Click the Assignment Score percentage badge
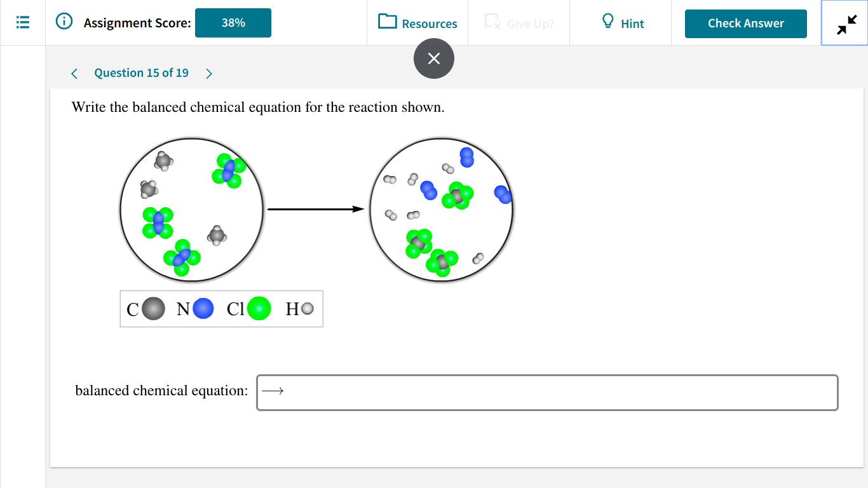Viewport: 868px width, 488px height. [233, 22]
